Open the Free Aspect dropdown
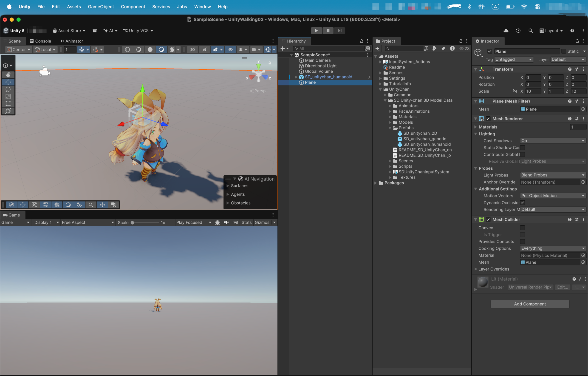588x376 pixels. pos(88,222)
